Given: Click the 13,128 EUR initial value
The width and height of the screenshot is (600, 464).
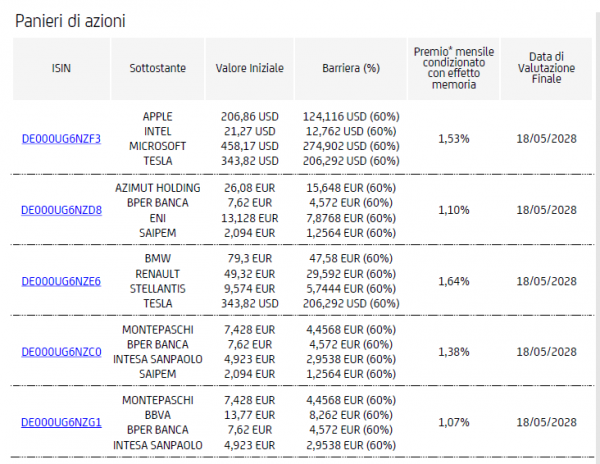Looking at the screenshot, I should (x=249, y=218).
